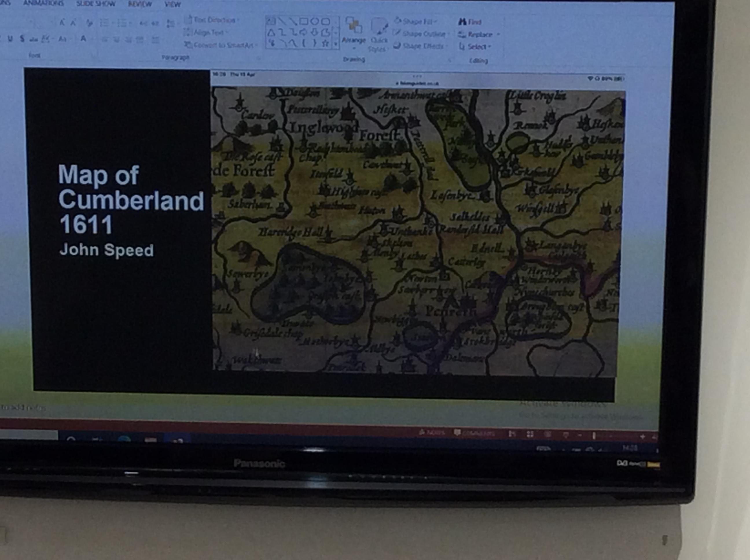
Task: Switch to the REVIEW ribbon tab
Action: pos(140,4)
